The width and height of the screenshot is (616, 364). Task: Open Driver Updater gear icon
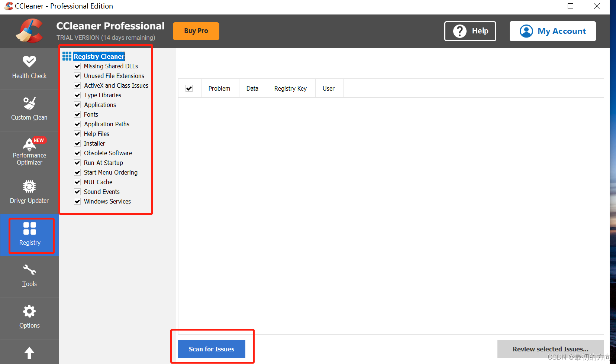pos(29,186)
